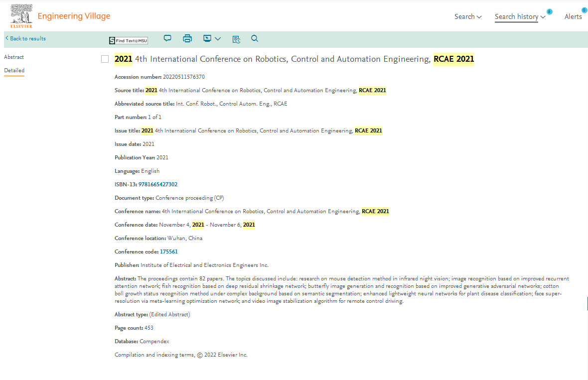Click 'Conference proceeding (CP)' document type
Image resolution: width=588 pixels, height=380 pixels.
point(190,198)
